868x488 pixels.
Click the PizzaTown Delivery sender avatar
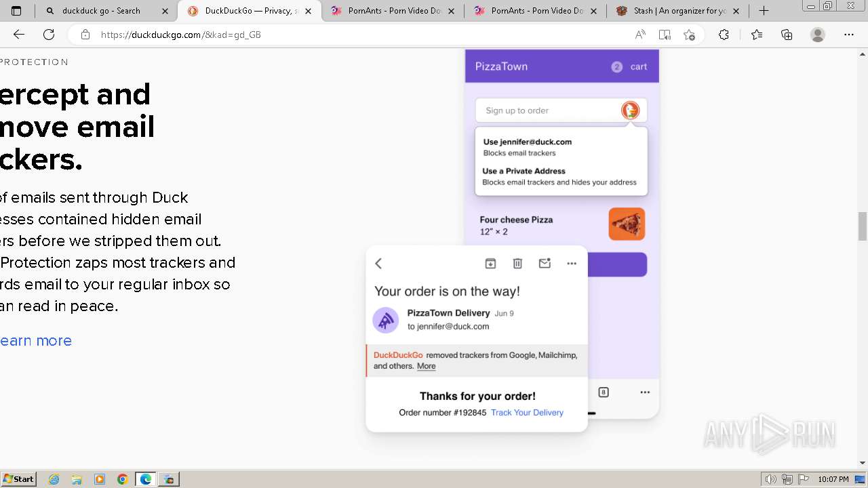pyautogui.click(x=386, y=320)
